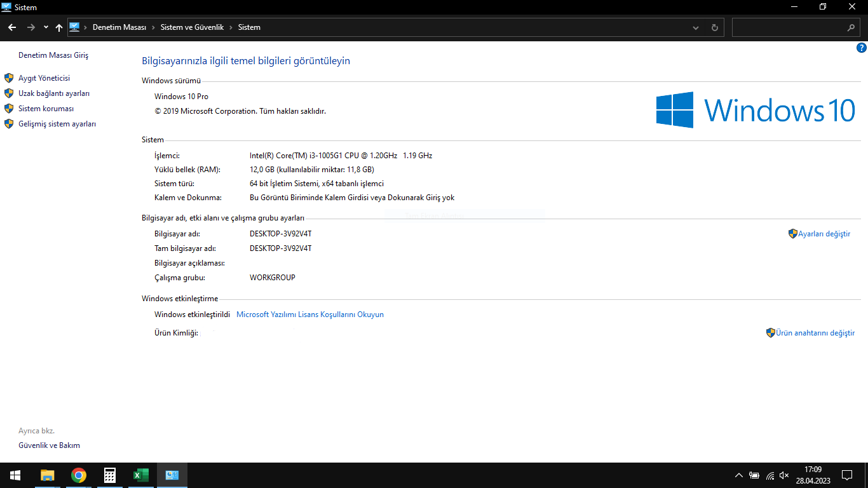
Task: Click the Sistem window title bar icon
Action: tap(7, 7)
